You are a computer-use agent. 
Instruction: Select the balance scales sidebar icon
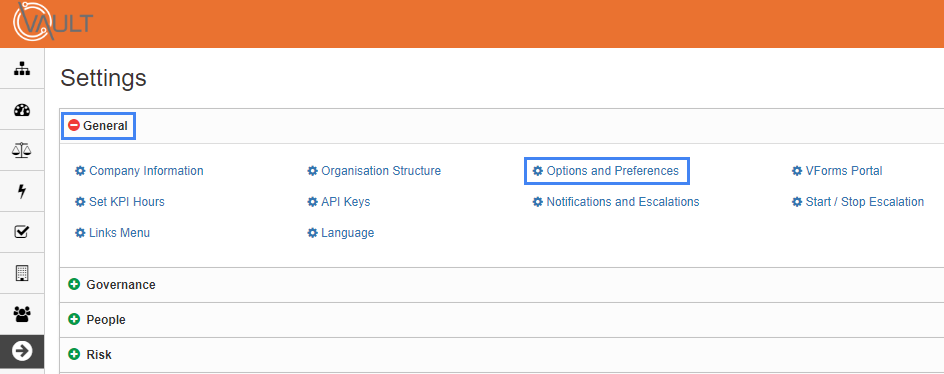(x=22, y=151)
